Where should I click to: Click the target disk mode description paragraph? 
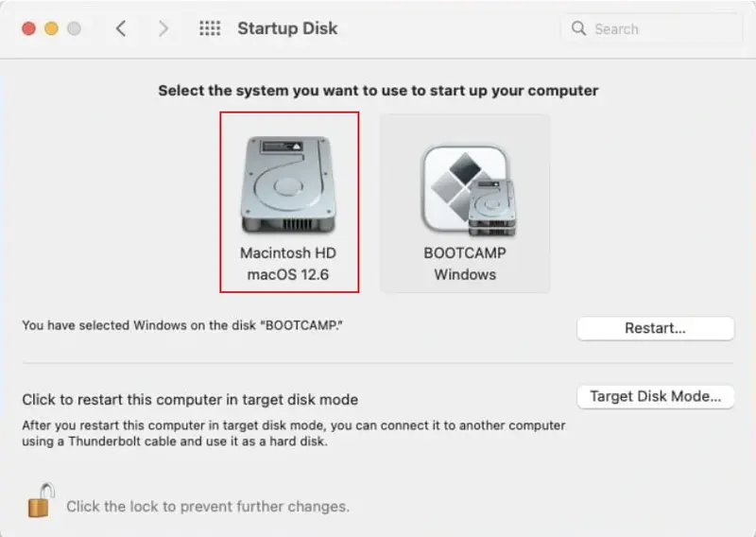(x=294, y=433)
